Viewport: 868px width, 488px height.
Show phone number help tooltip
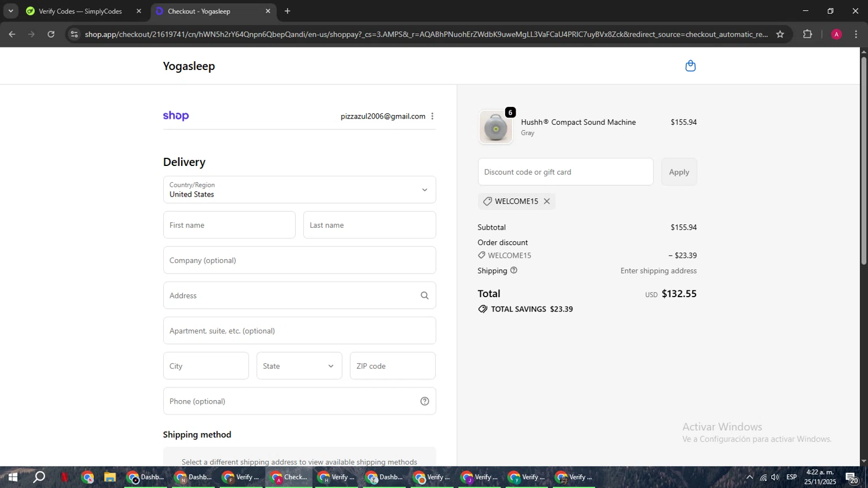coord(425,401)
